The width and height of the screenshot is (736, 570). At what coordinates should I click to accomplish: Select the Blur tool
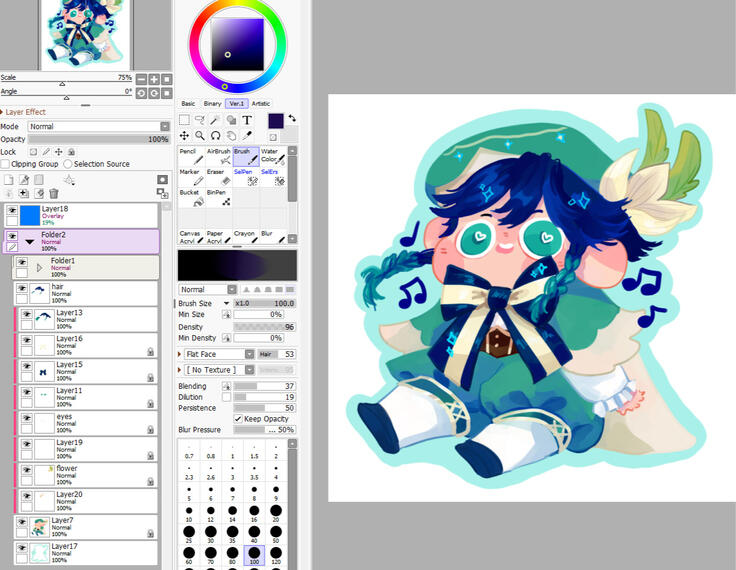tap(273, 237)
